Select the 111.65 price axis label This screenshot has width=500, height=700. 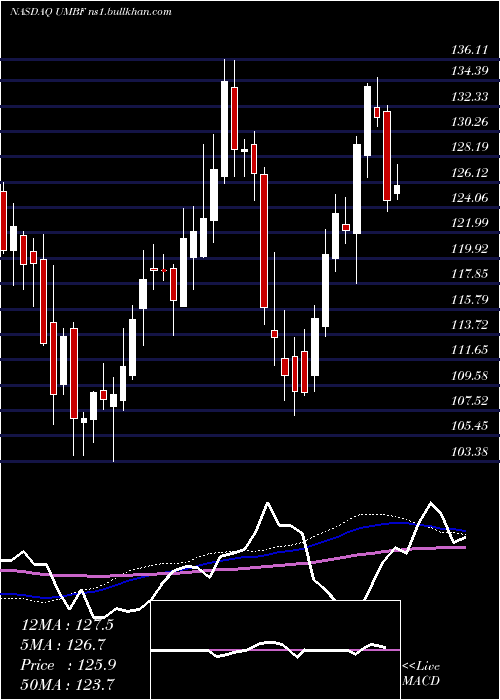pos(470,349)
